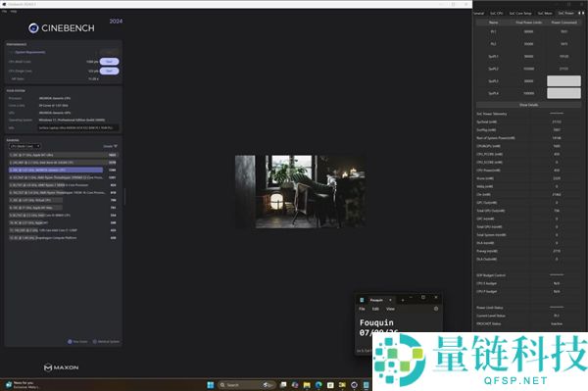Click the Info text field under Your System
The height and width of the screenshot is (391, 588).
pos(78,127)
